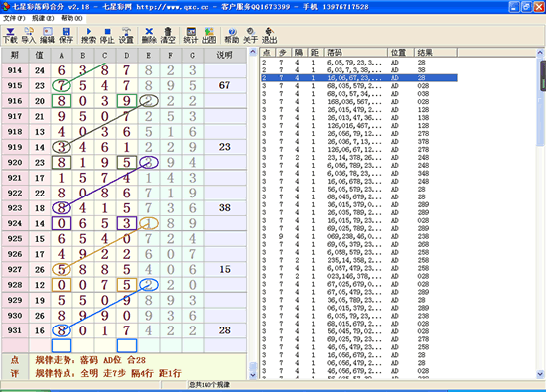
Task: Click the 停止 (stop) square icon
Action: [107, 35]
